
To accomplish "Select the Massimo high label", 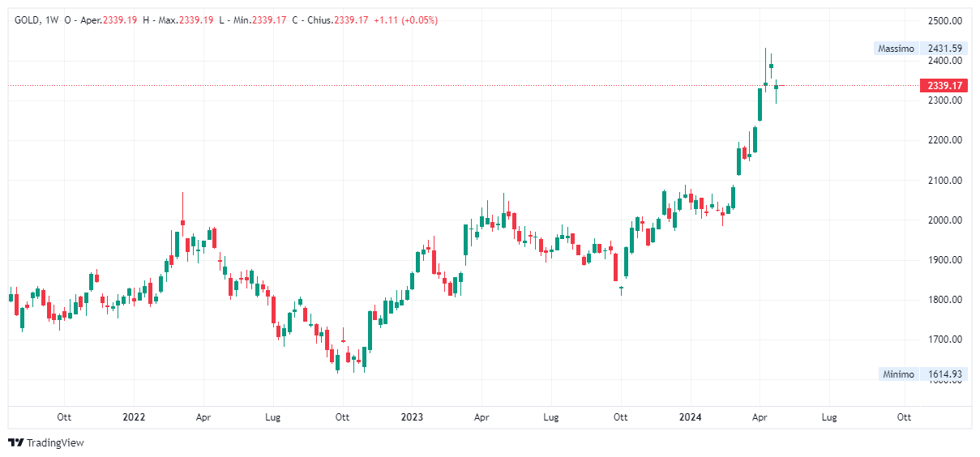I will (x=897, y=49).
